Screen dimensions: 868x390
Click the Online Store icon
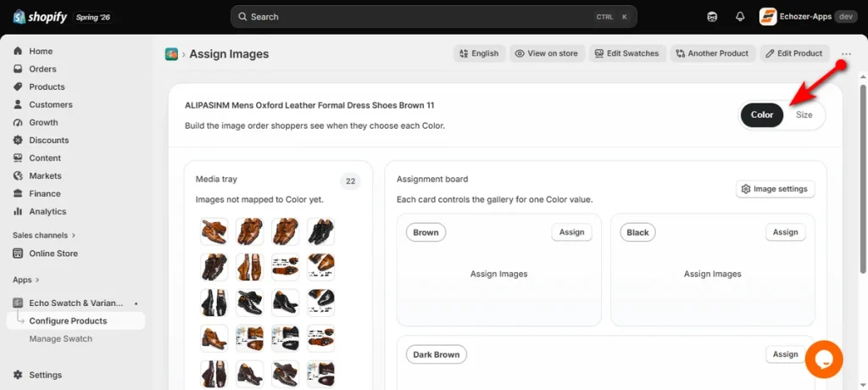point(18,253)
